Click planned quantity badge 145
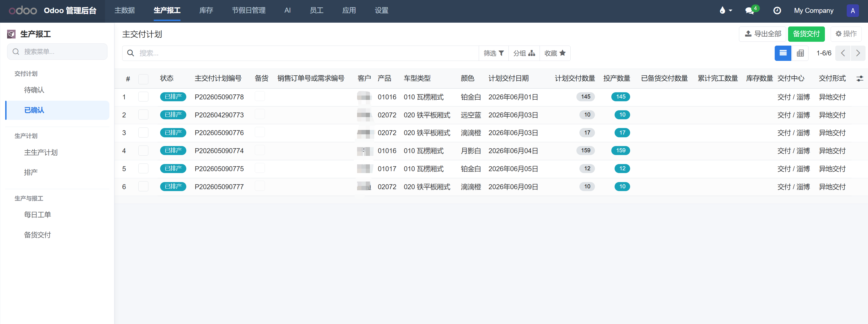This screenshot has height=324, width=868. [586, 97]
